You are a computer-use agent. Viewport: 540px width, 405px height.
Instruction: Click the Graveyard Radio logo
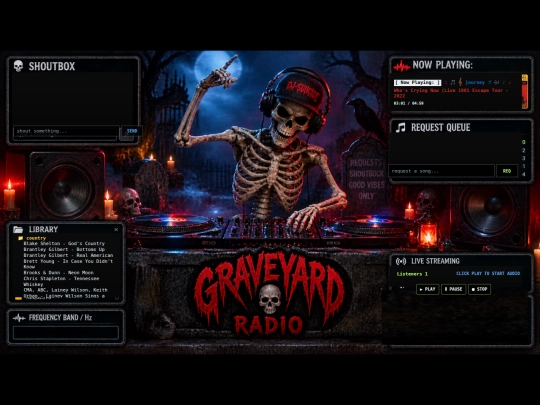coord(269,294)
